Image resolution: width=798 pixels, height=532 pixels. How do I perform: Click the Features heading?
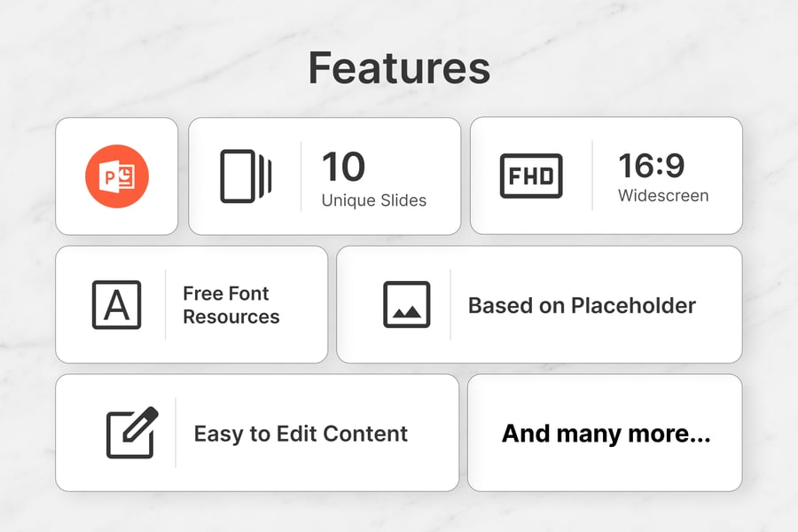pyautogui.click(x=399, y=69)
